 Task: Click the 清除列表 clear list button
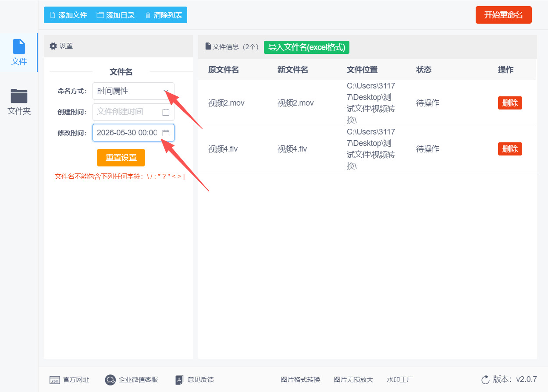[164, 15]
